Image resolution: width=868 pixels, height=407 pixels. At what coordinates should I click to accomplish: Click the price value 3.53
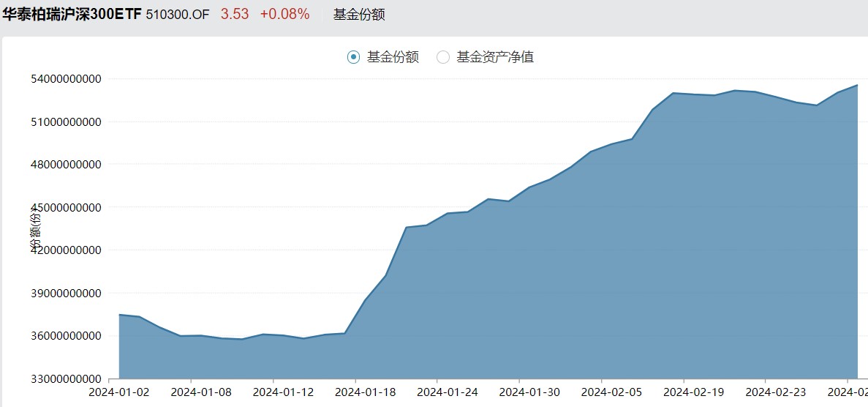[235, 15]
